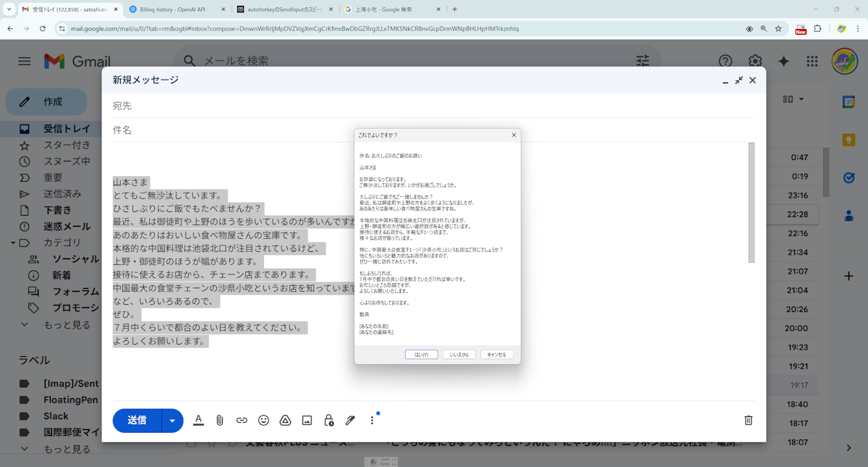Hide side panel chevron at bottom right
The width and height of the screenshot is (868, 467).
[849, 448]
